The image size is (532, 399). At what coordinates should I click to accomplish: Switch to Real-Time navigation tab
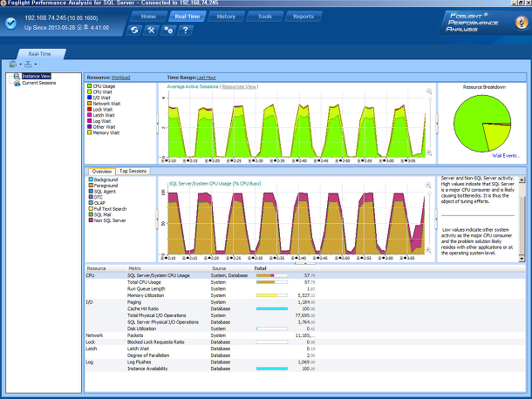click(188, 17)
